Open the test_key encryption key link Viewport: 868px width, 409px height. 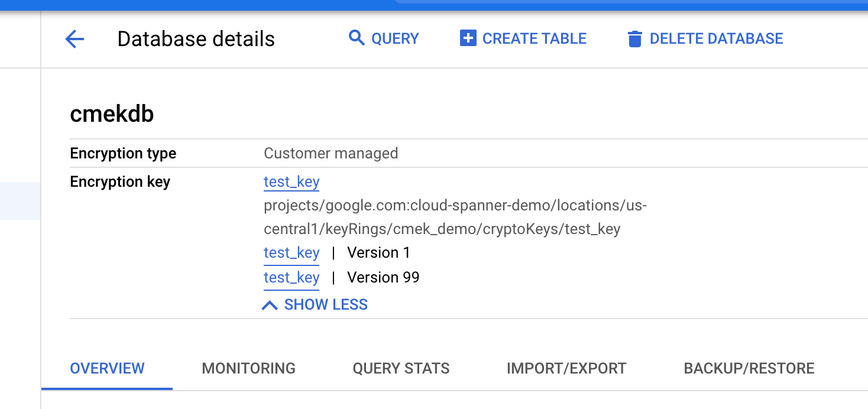pos(291,182)
